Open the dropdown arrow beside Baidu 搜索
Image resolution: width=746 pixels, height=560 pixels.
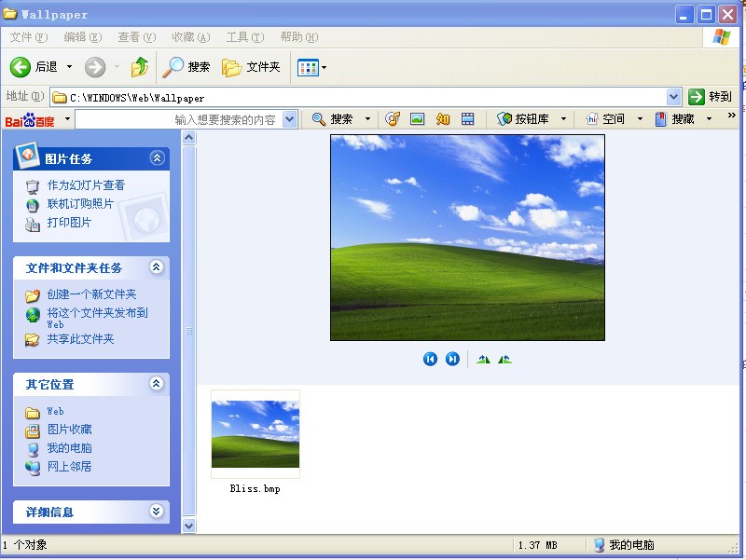pyautogui.click(x=367, y=119)
